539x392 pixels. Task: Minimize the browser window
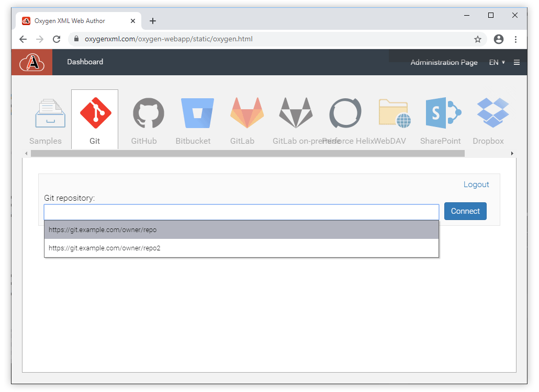click(x=467, y=16)
